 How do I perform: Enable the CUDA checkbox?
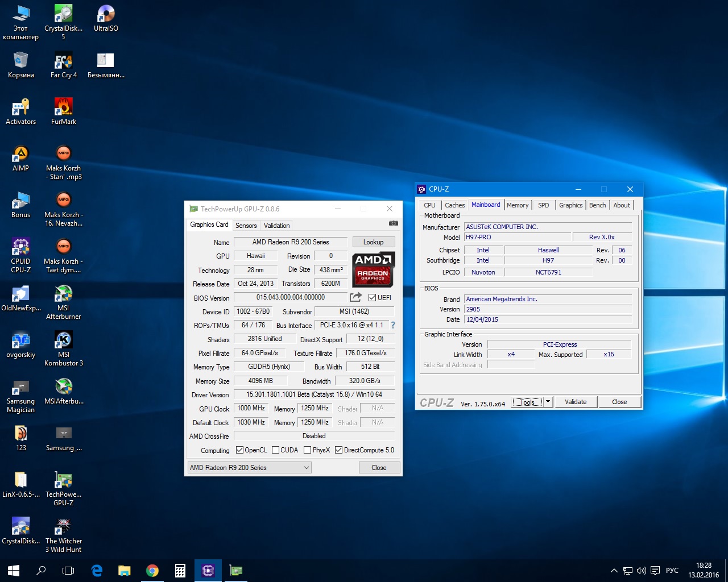276,450
